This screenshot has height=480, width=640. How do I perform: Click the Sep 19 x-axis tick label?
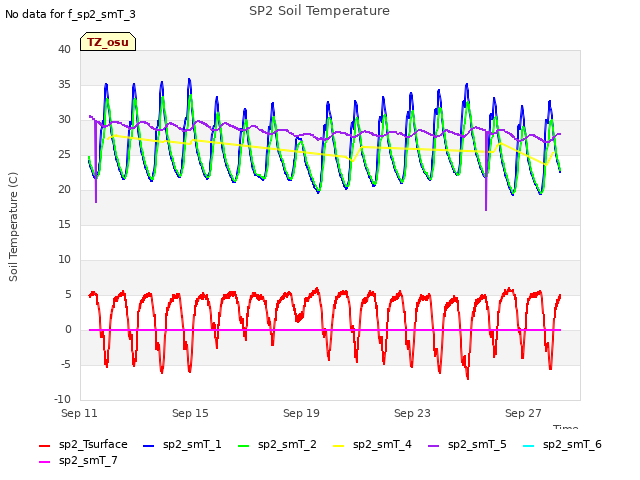click(x=301, y=413)
